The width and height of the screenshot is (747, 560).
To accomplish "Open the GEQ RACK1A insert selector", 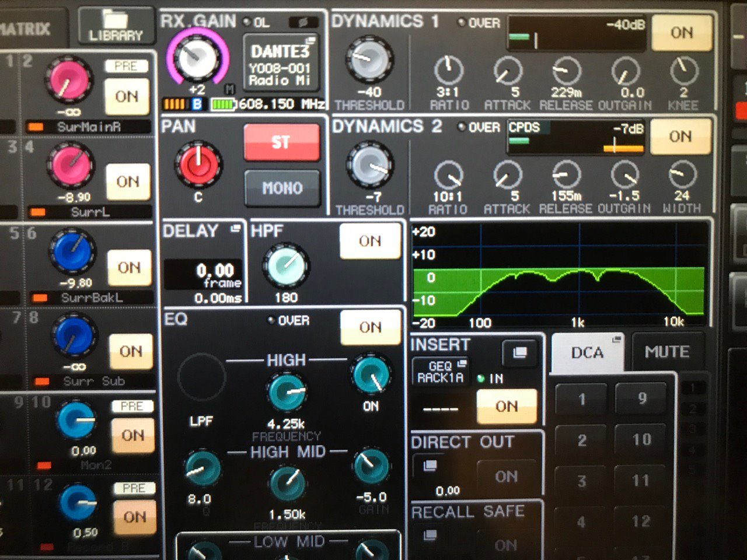I will (x=441, y=371).
